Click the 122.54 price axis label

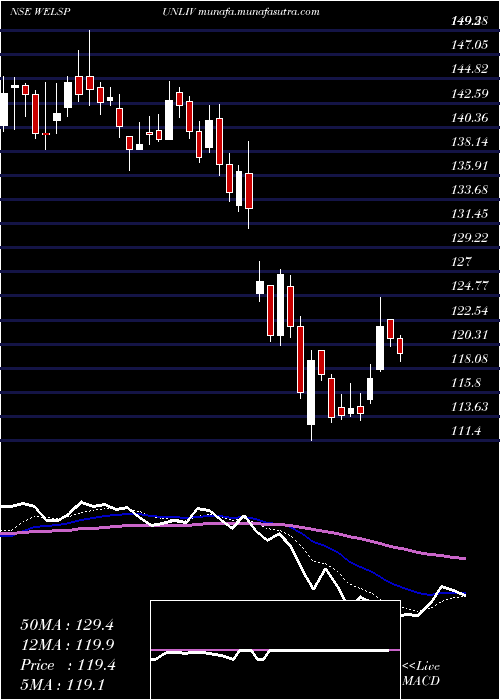468,310
